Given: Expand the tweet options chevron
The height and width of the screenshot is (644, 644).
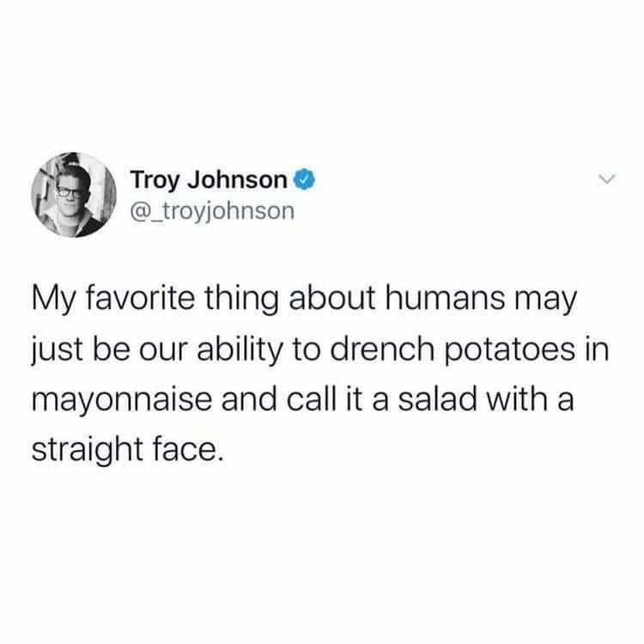Looking at the screenshot, I should click(607, 179).
